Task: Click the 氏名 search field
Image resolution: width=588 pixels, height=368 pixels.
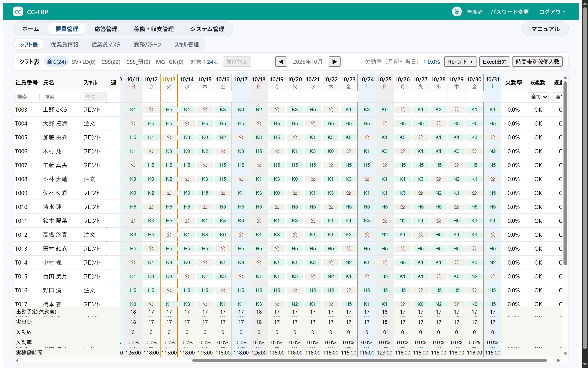Action: [61, 97]
